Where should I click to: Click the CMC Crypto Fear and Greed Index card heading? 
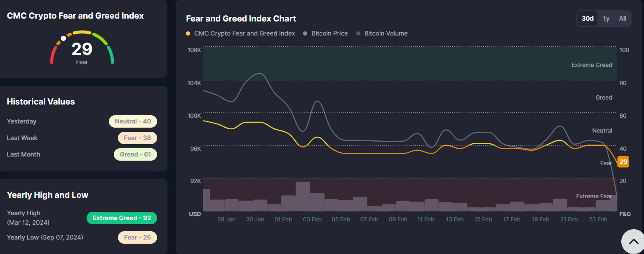point(75,16)
